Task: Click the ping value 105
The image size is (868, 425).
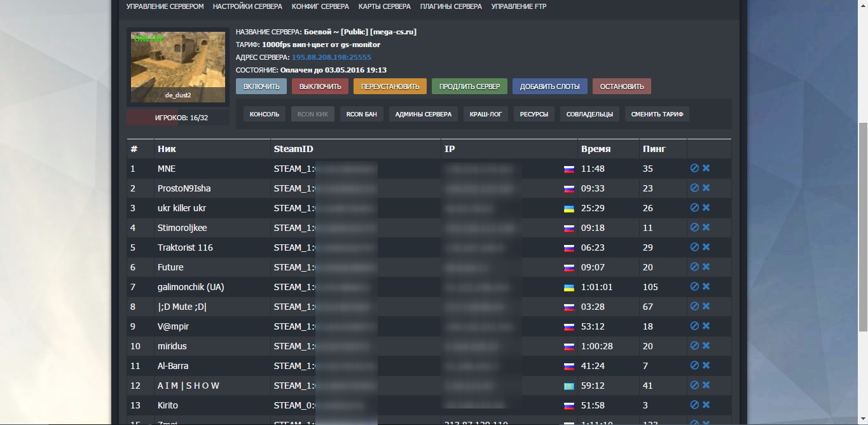Action: 651,287
